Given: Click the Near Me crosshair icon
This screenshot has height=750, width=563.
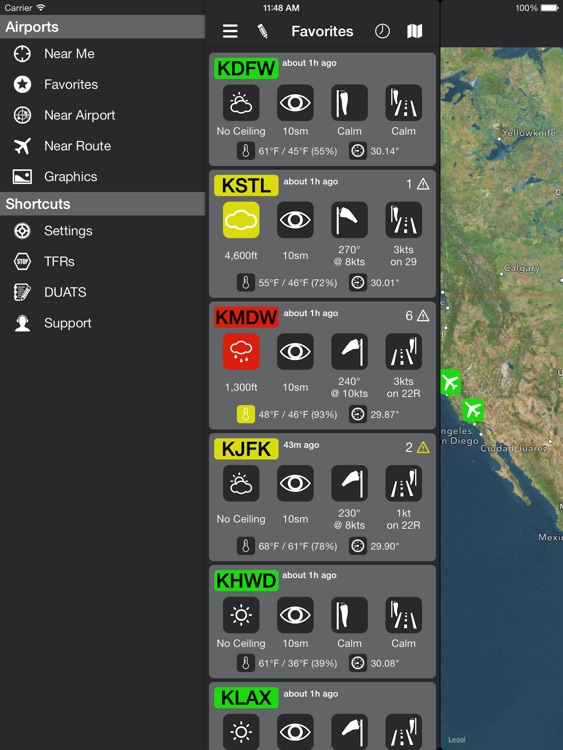Looking at the screenshot, I should 22,54.
